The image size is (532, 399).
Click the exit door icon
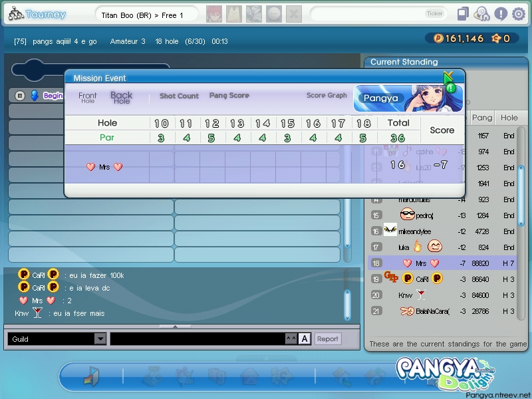(90, 376)
